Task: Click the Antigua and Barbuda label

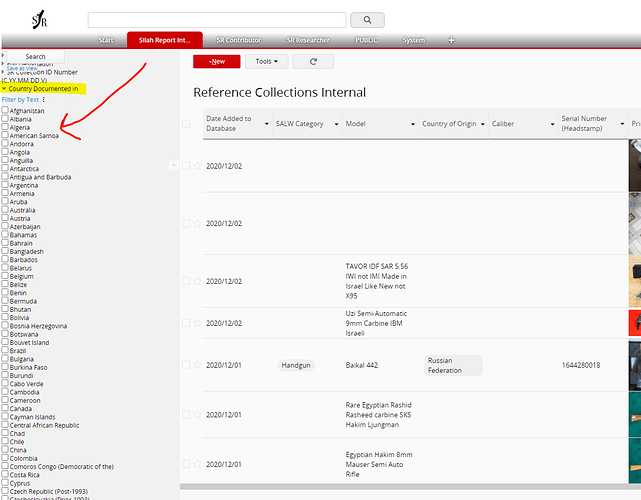Action: 40,177
